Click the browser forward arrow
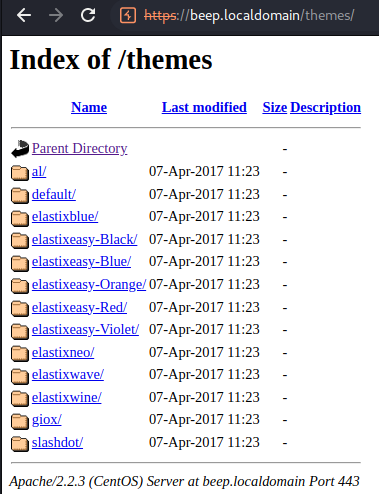379x494 pixels. coord(56,15)
